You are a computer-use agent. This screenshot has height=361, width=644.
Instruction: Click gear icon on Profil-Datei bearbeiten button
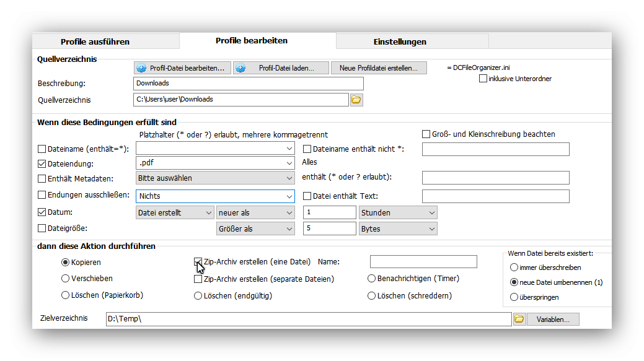pos(141,68)
